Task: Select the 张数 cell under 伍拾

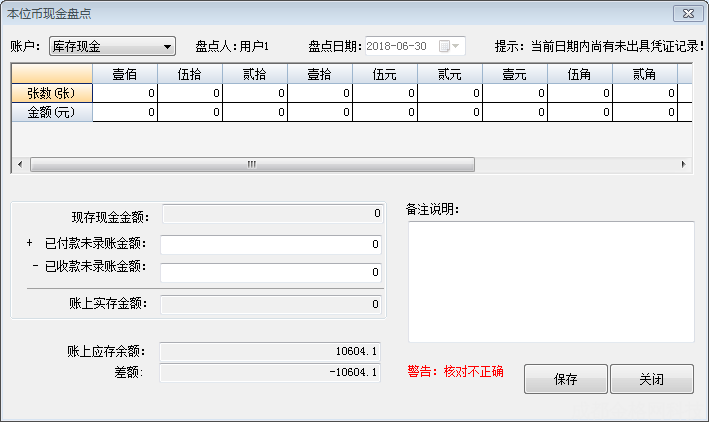Action: [x=190, y=93]
